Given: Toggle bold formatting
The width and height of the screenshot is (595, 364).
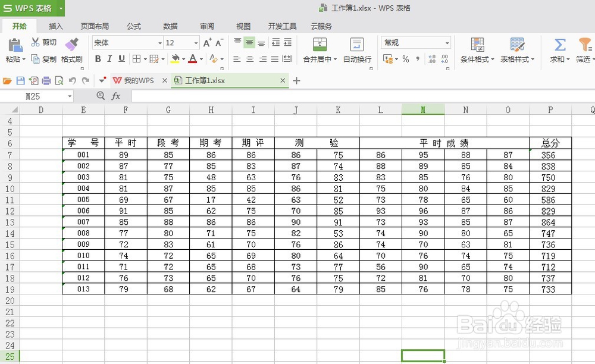Looking at the screenshot, I should [98, 59].
